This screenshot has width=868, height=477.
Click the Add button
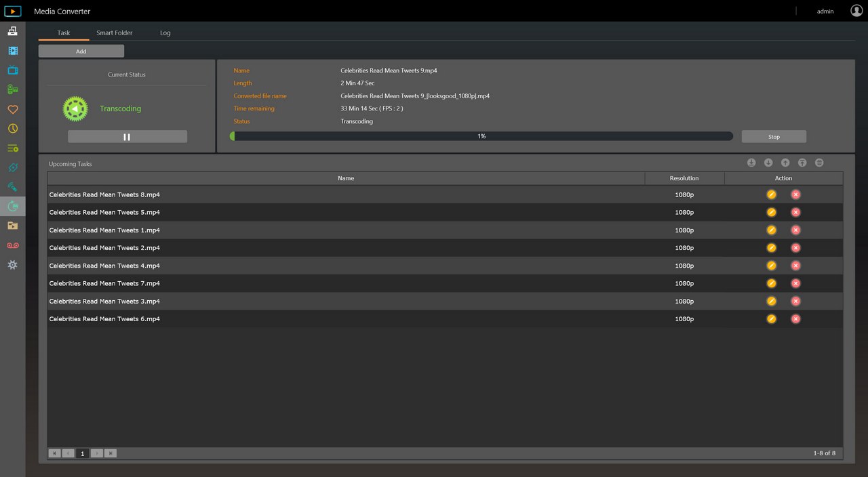pos(81,51)
